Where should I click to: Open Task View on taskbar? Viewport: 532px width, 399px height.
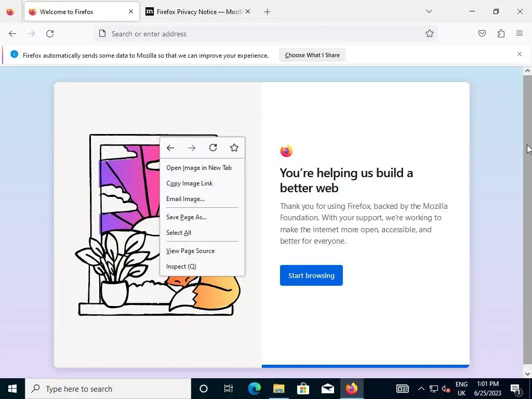tap(229, 389)
